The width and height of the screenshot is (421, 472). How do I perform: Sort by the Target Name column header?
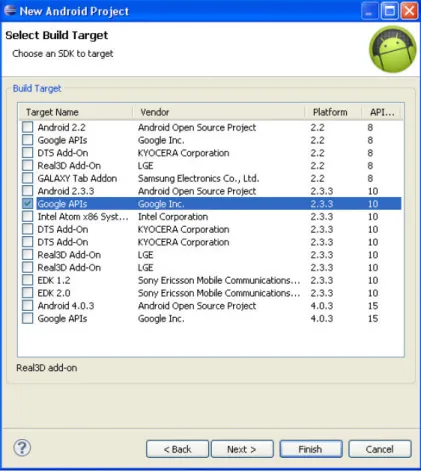[x=76, y=112]
